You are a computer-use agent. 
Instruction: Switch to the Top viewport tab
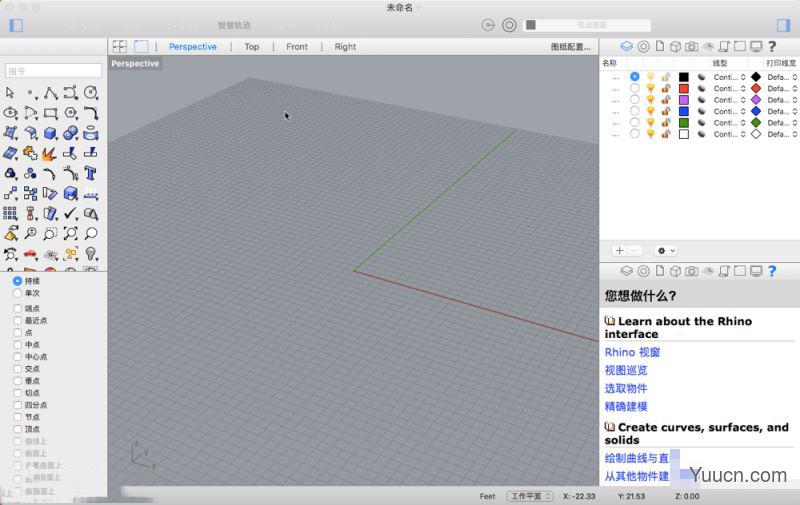click(x=252, y=46)
